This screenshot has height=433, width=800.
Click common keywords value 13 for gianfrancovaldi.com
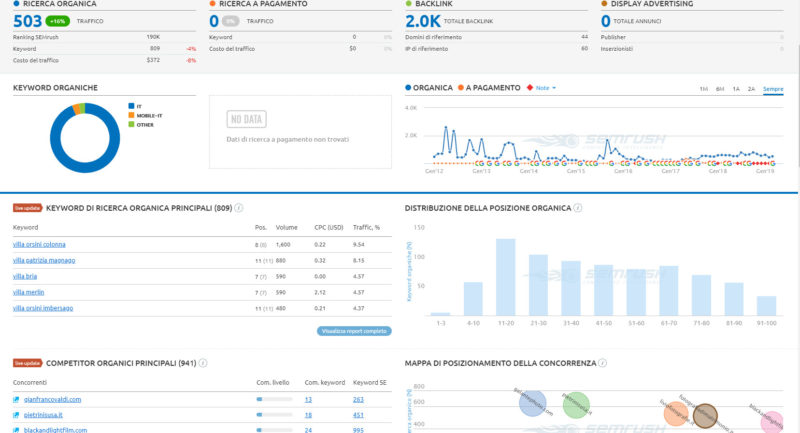point(308,400)
